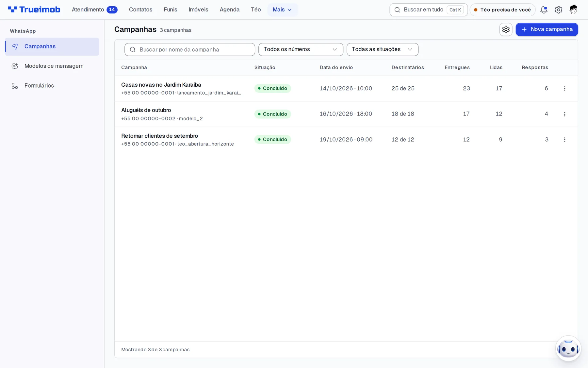This screenshot has height=368, width=588.
Task: Click the Situação column header
Action: point(265,67)
